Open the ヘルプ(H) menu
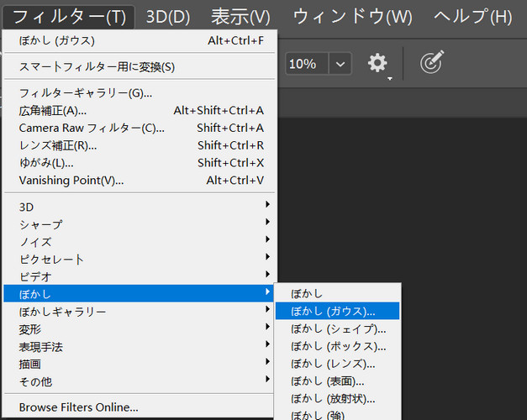527x420 pixels. tap(473, 17)
